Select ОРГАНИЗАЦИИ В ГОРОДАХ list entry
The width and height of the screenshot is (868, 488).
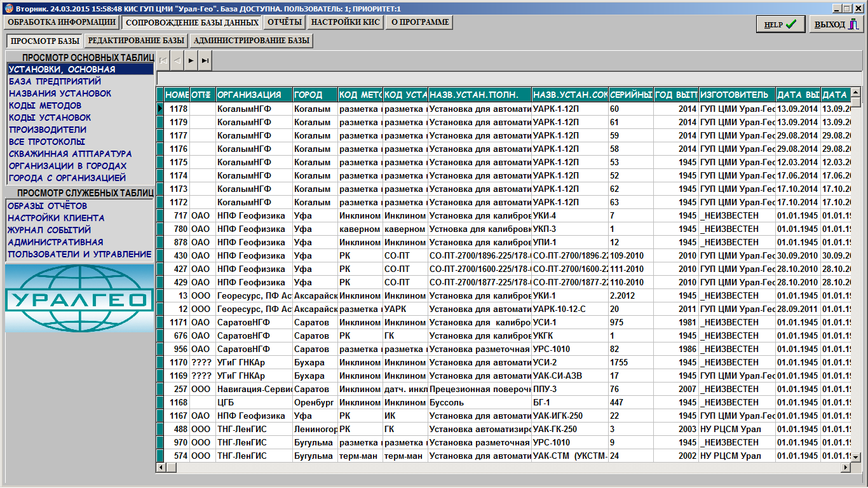pyautogui.click(x=80, y=166)
